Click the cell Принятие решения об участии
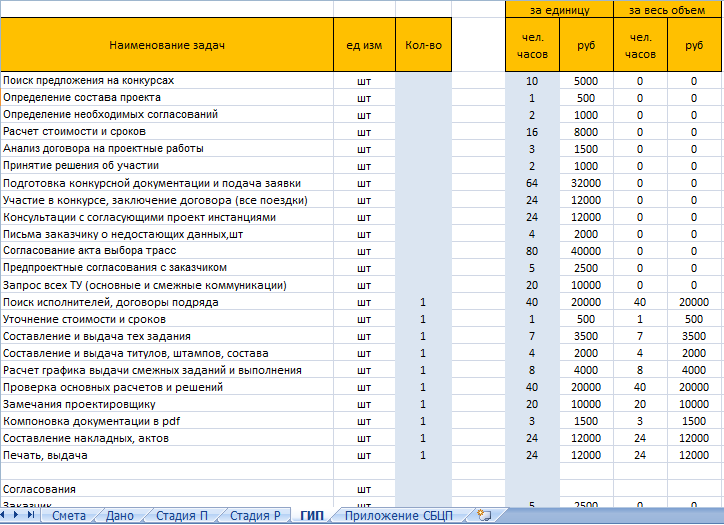 [x=167, y=166]
